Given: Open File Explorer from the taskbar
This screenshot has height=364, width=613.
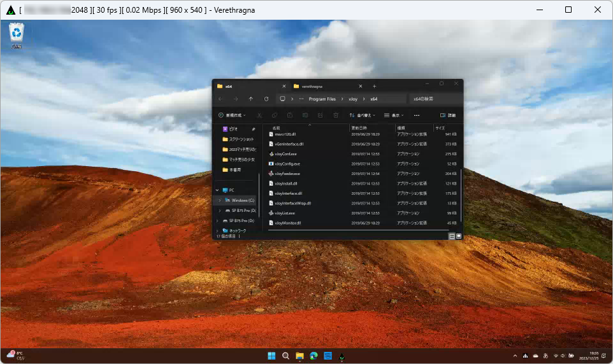Looking at the screenshot, I should 300,356.
